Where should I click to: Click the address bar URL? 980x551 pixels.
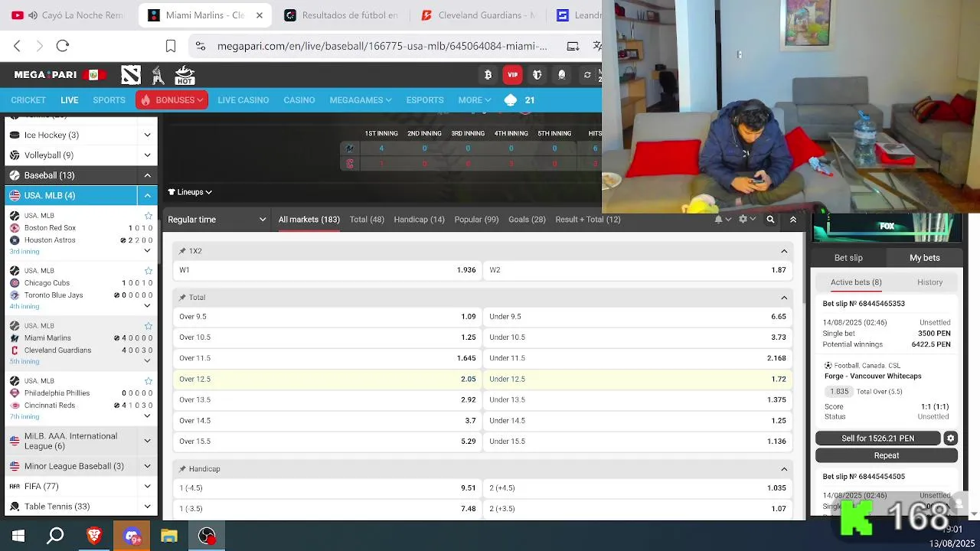pyautogui.click(x=382, y=46)
